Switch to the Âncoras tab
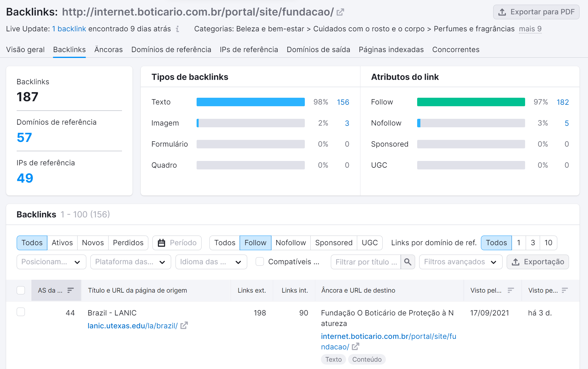Viewport: 588px width, 369px height. [108, 49]
